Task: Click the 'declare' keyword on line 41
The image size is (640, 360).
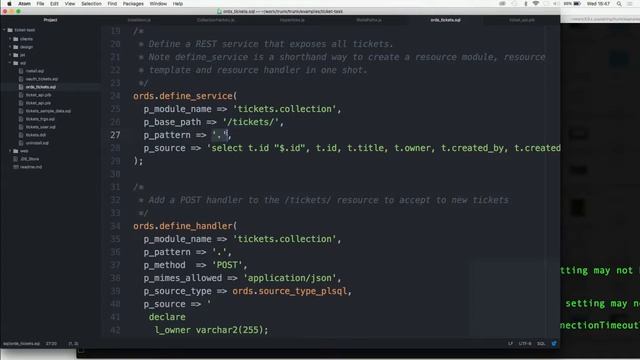Action: [x=167, y=317]
